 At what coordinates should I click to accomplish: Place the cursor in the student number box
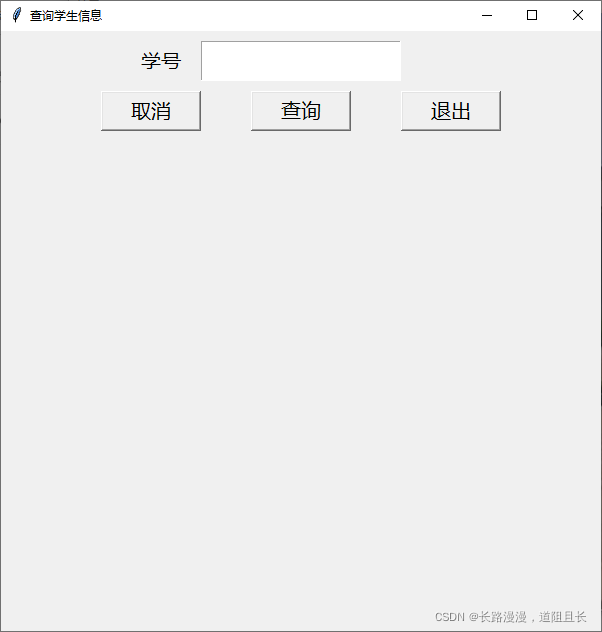(301, 61)
